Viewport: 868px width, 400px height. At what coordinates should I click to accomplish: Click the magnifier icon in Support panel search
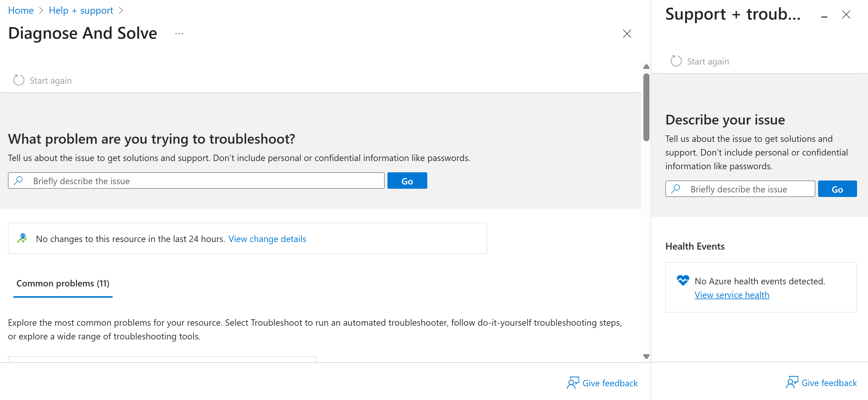coord(676,189)
